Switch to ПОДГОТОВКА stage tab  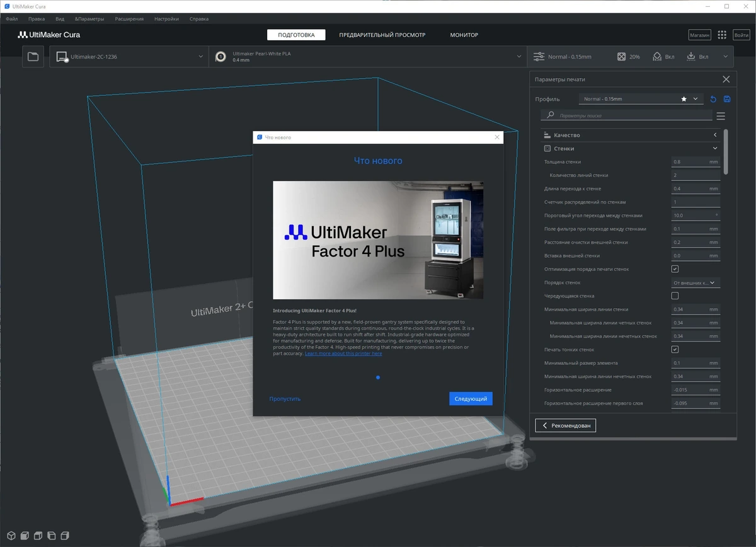tap(296, 35)
